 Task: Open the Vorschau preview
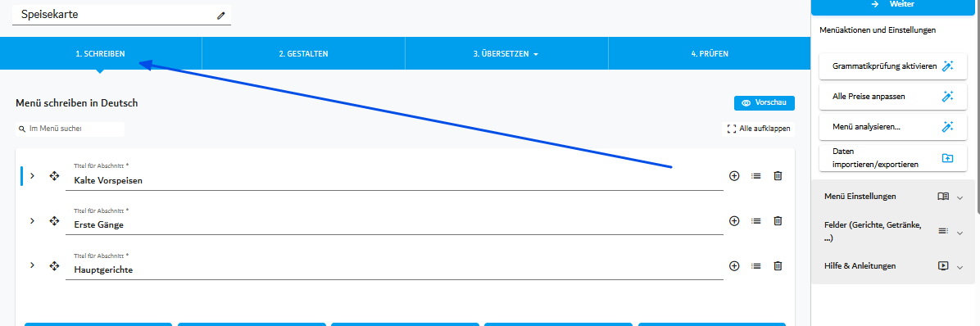(x=764, y=103)
